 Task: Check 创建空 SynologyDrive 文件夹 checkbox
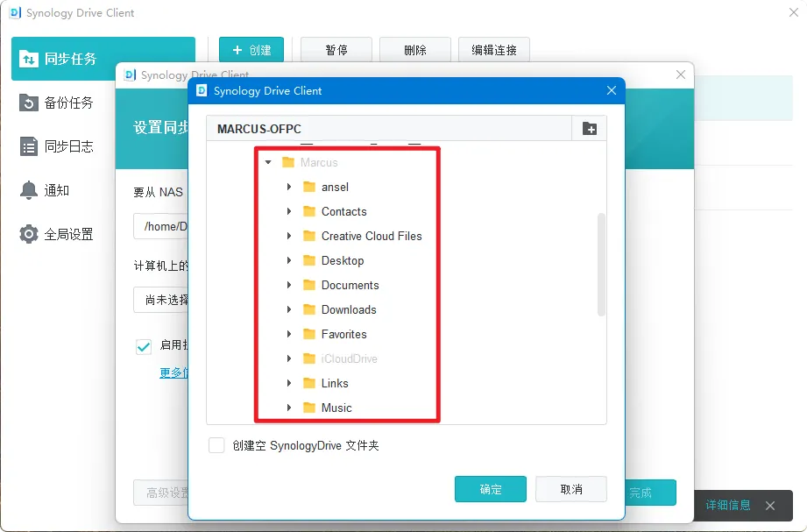[216, 445]
